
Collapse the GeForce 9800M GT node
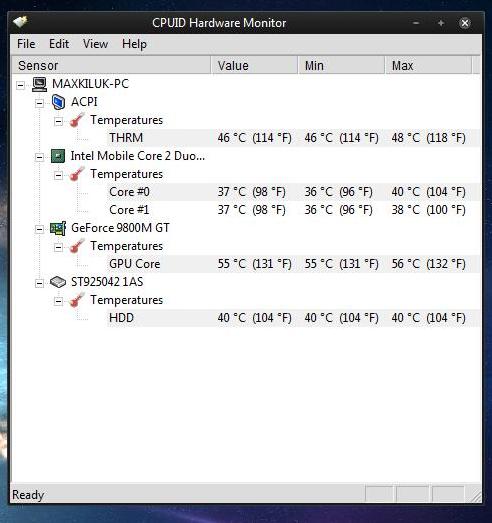[x=39, y=229]
